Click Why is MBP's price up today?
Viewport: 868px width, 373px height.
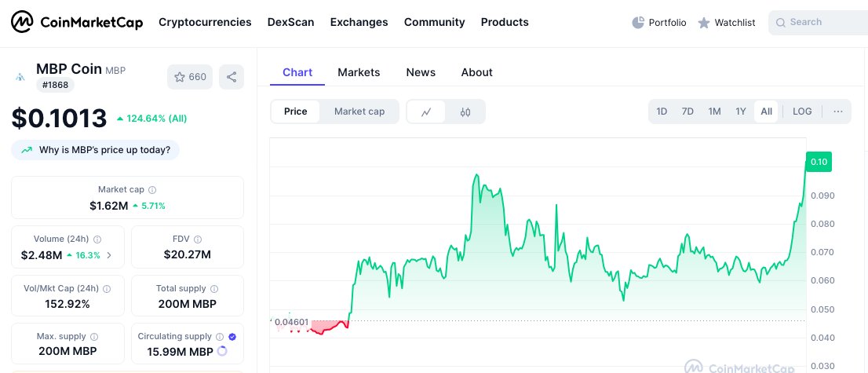pos(95,150)
